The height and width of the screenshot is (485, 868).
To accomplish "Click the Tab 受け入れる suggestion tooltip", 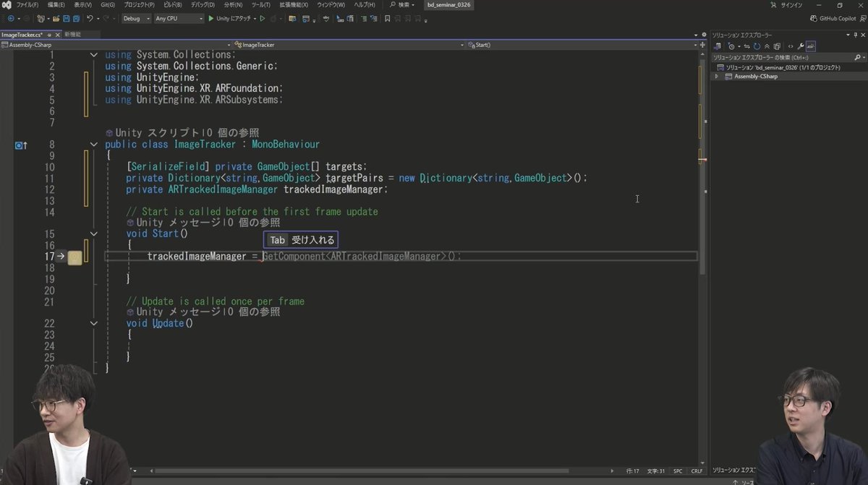I will click(301, 240).
